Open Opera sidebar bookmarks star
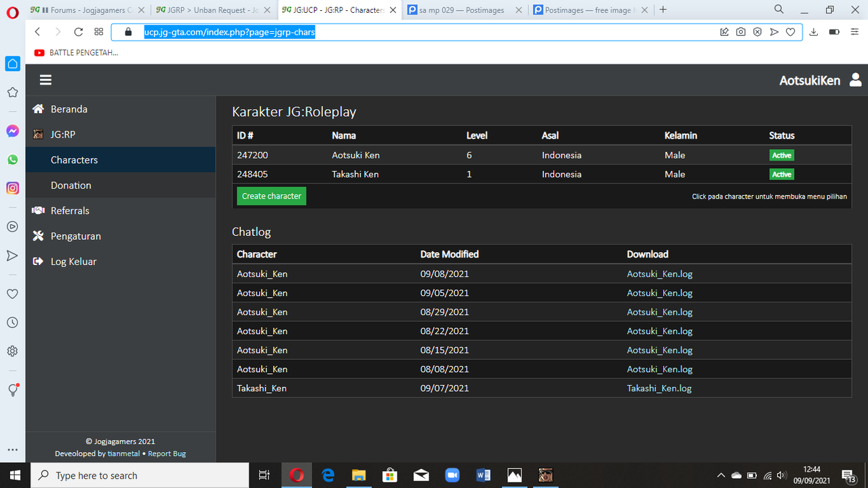The width and height of the screenshot is (868, 488). point(12,92)
